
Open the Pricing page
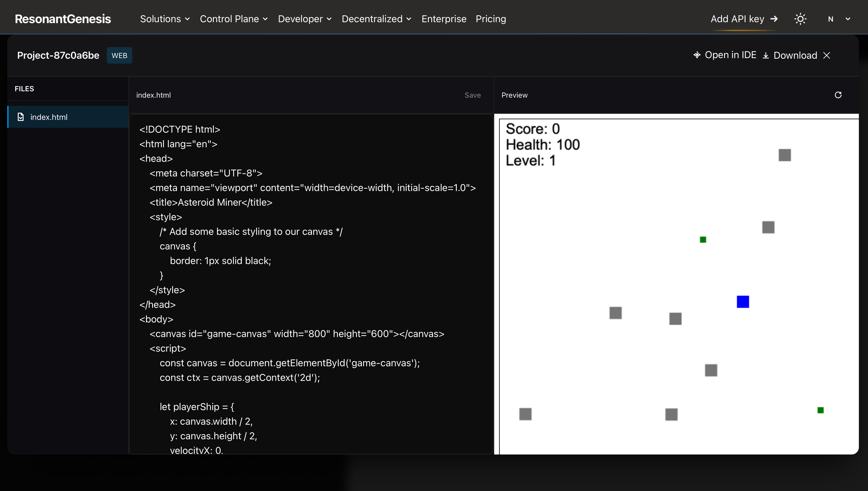point(491,19)
